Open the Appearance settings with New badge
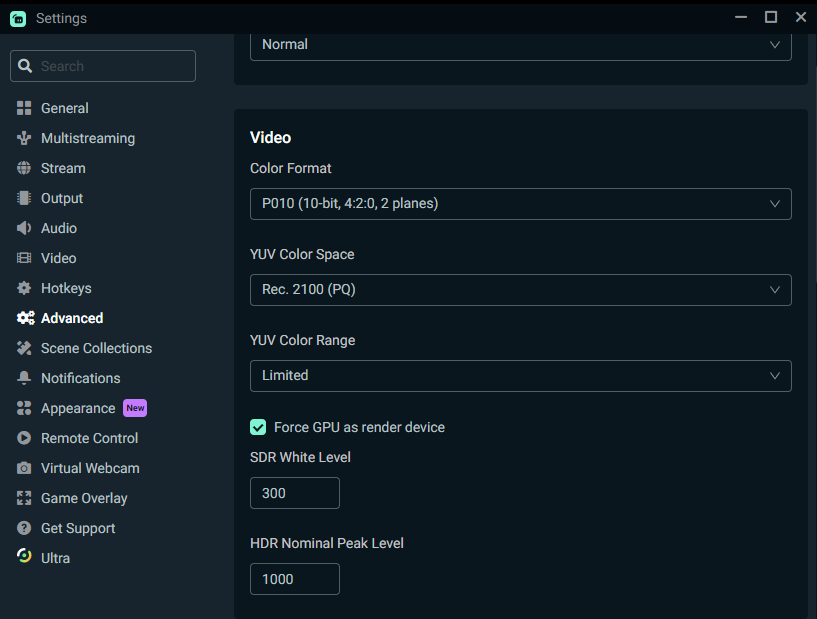Image resolution: width=817 pixels, height=619 pixels. (77, 408)
